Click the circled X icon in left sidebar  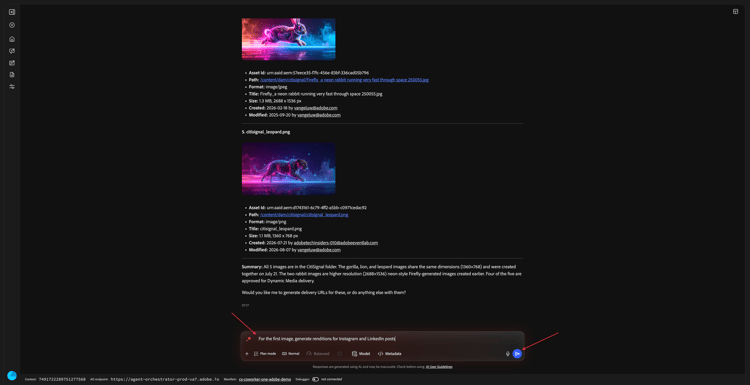pyautogui.click(x=12, y=25)
